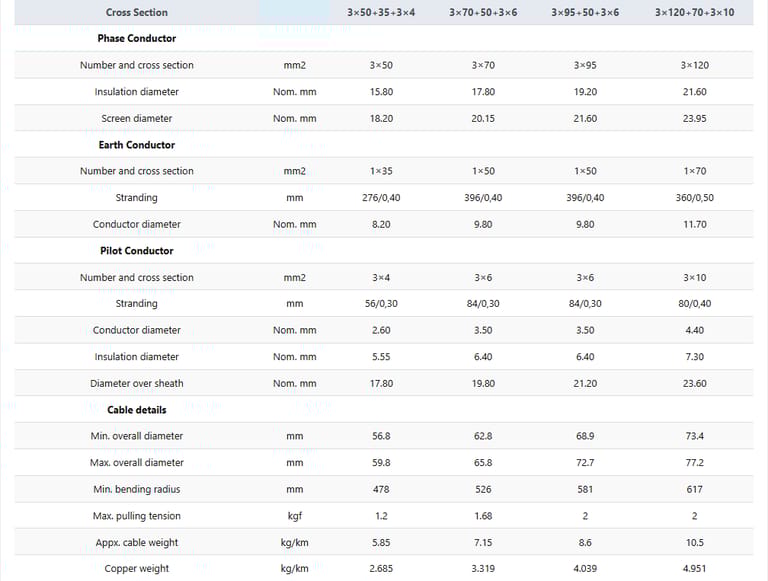
Task: Click the kgf unit cell
Action: click(294, 516)
